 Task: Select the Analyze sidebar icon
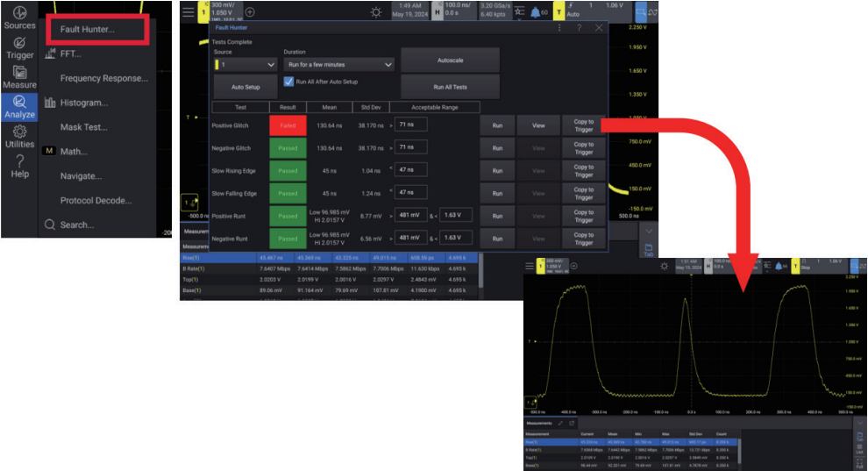[19, 107]
